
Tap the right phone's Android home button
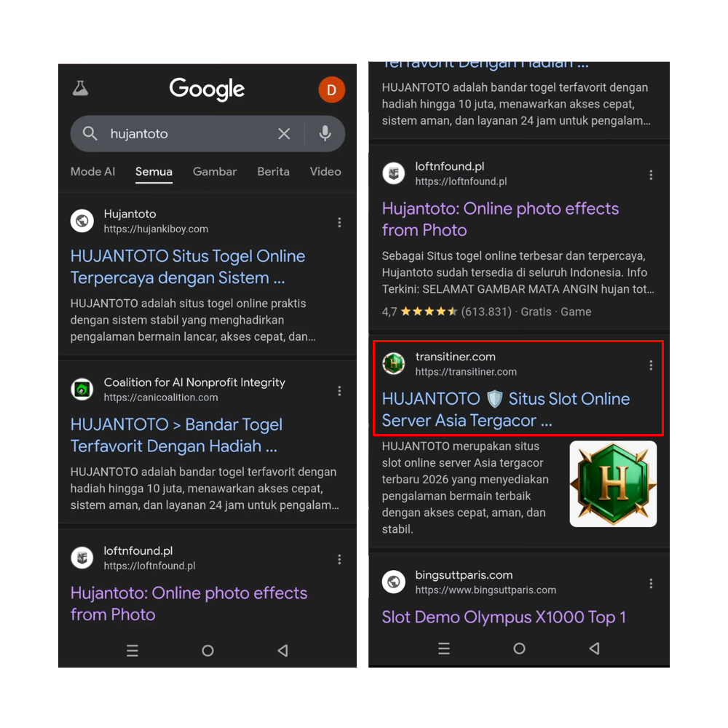(x=519, y=649)
